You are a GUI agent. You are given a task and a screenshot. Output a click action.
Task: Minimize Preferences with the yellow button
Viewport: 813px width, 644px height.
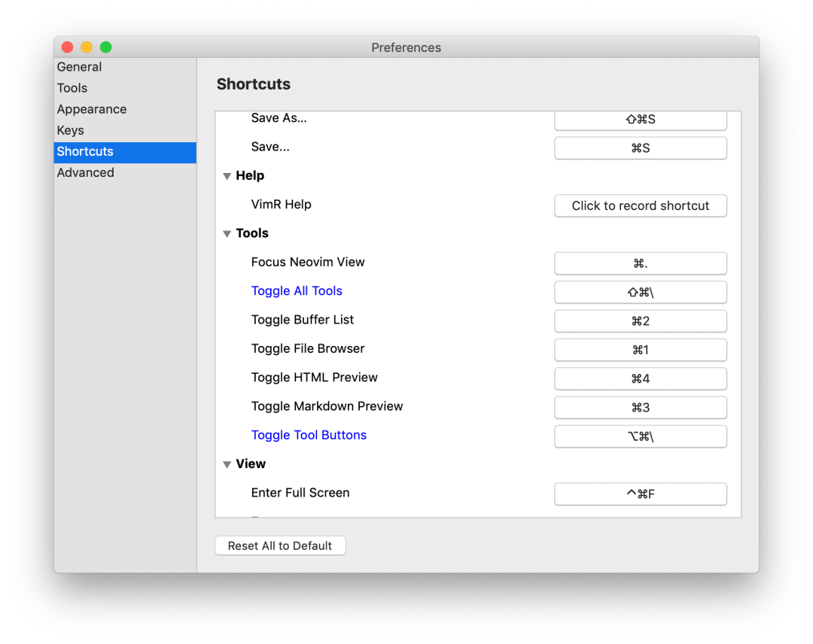pyautogui.click(x=87, y=47)
